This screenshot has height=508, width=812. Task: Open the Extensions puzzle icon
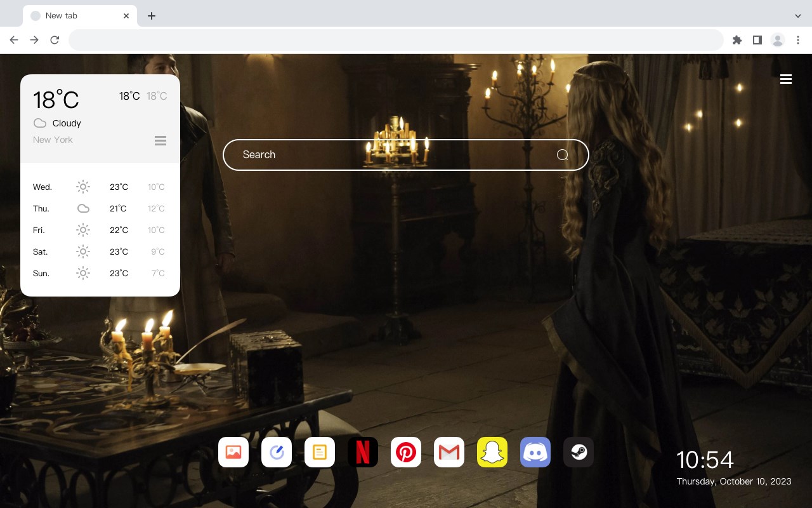[x=737, y=40]
